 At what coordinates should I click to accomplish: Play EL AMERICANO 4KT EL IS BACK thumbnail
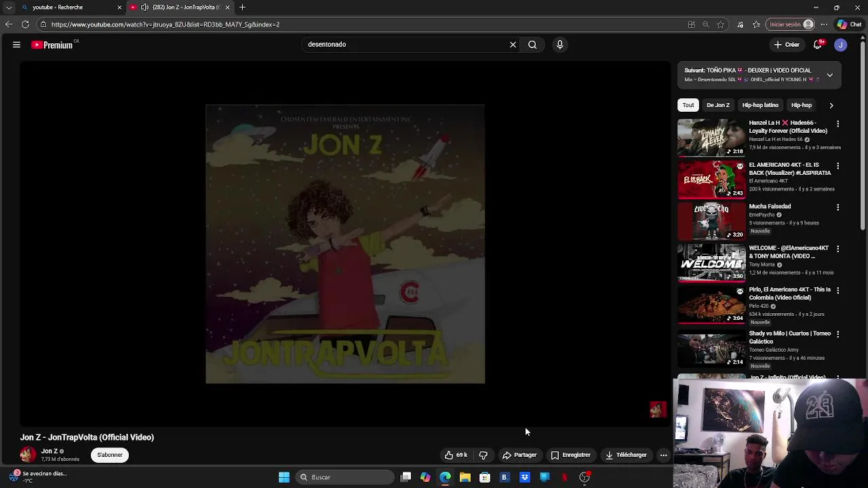tap(711, 180)
